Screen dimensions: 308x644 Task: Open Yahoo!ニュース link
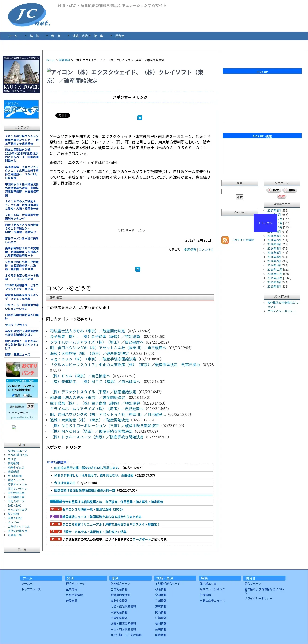point(17,451)
